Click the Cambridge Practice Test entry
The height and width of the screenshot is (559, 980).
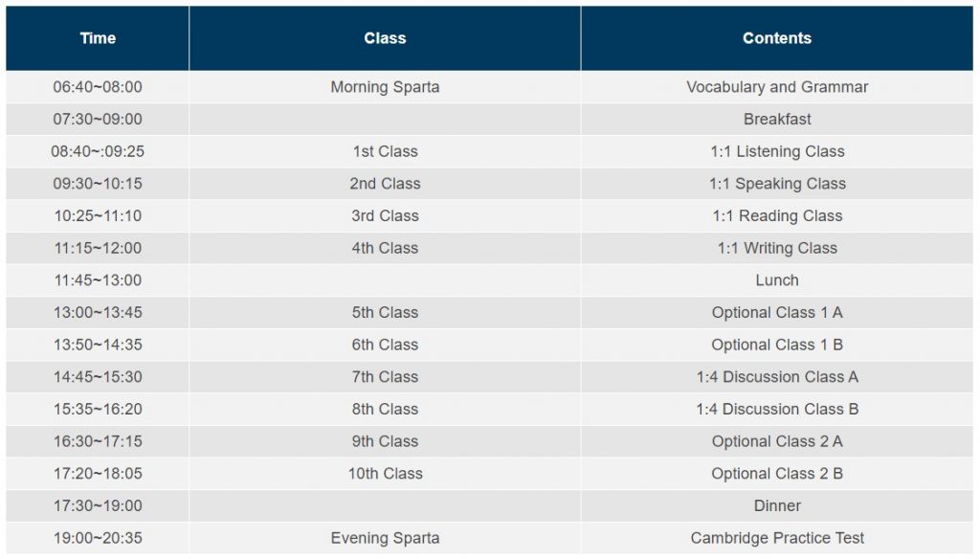(777, 538)
